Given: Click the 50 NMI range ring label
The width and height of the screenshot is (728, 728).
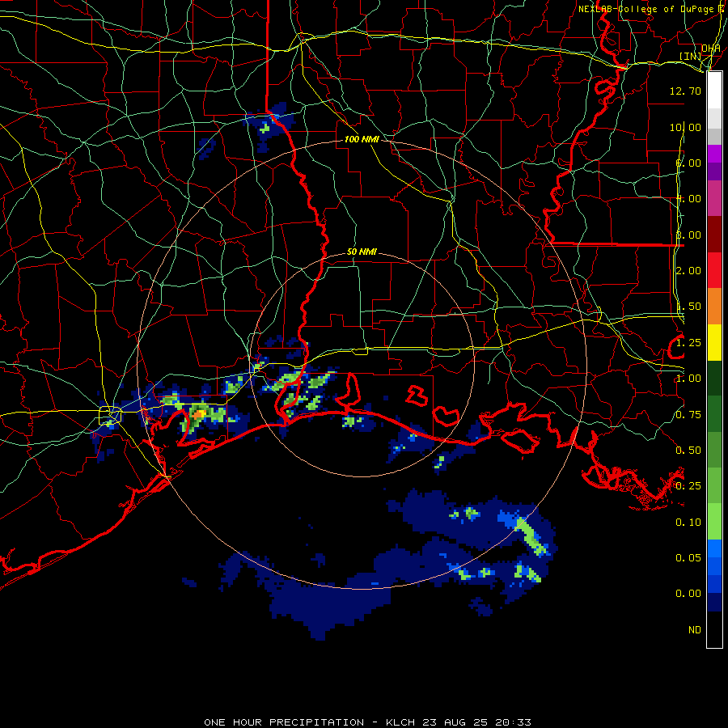Looking at the screenshot, I should (x=362, y=252).
